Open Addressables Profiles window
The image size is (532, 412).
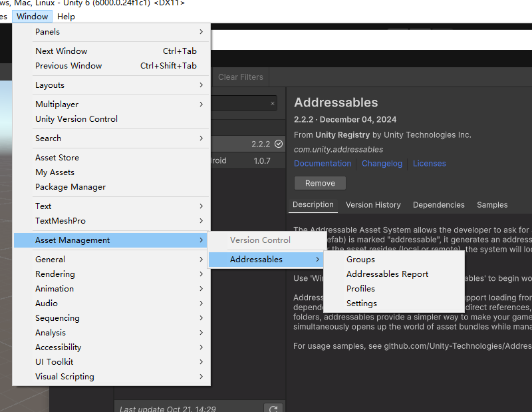[394, 289]
